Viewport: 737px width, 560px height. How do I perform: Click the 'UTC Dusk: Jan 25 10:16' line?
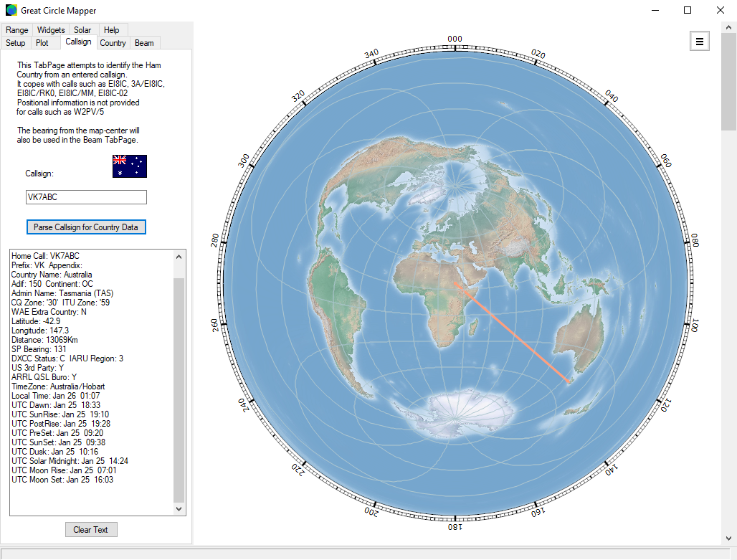[55, 452]
